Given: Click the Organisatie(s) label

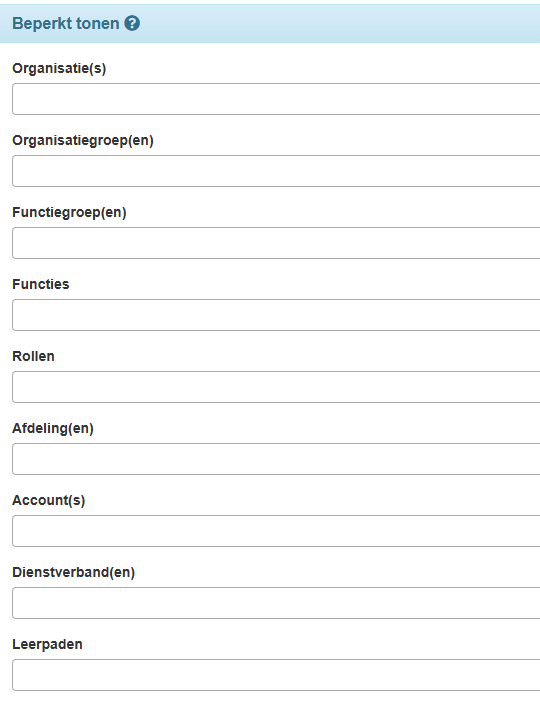Looking at the screenshot, I should coord(59,68).
